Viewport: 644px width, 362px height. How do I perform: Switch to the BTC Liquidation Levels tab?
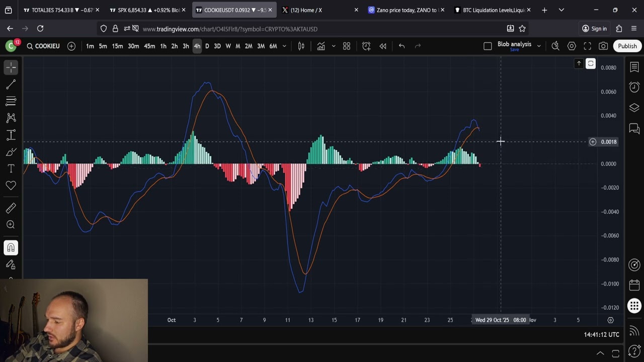pos(493,10)
